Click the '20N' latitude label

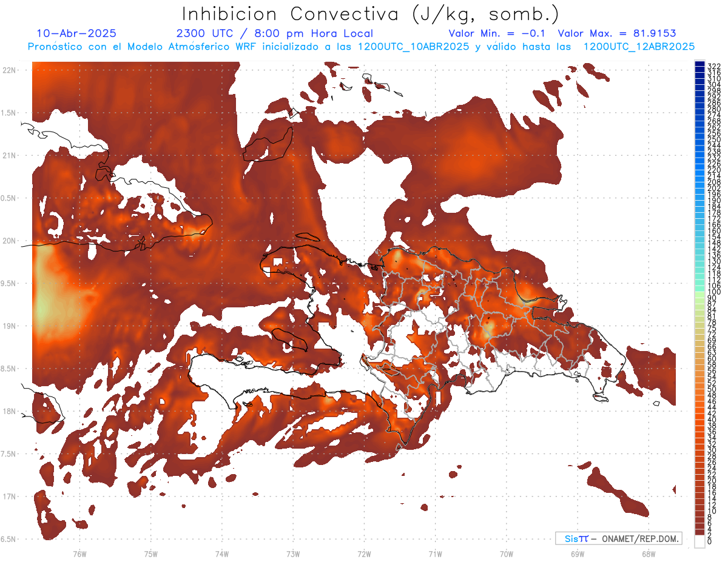(10, 241)
